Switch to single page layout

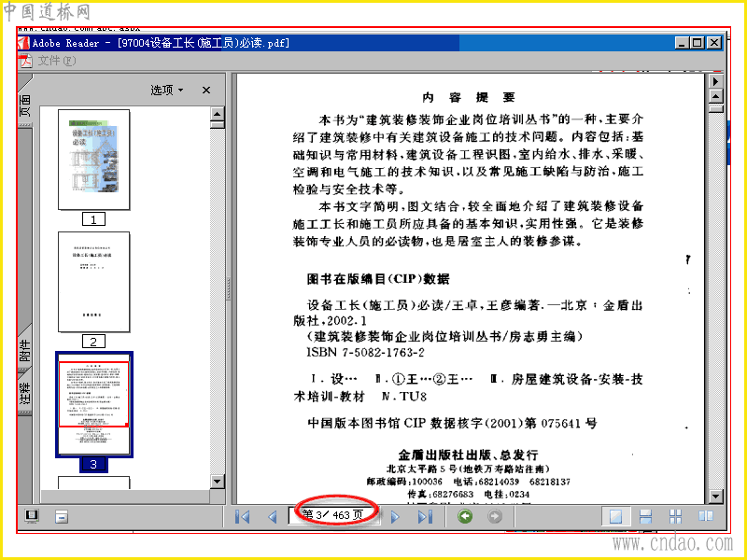point(615,517)
